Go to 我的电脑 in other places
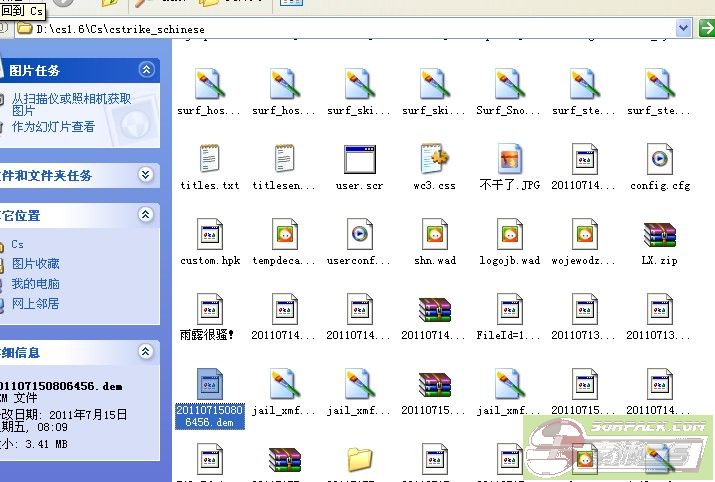The width and height of the screenshot is (715, 482). (35, 284)
